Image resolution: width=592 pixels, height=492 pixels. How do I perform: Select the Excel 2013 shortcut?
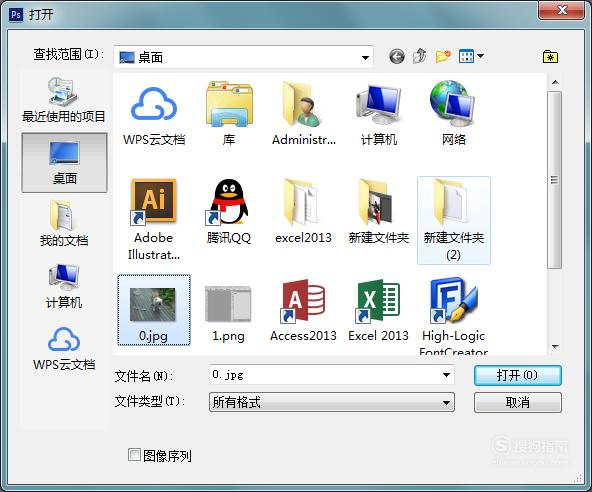[378, 310]
